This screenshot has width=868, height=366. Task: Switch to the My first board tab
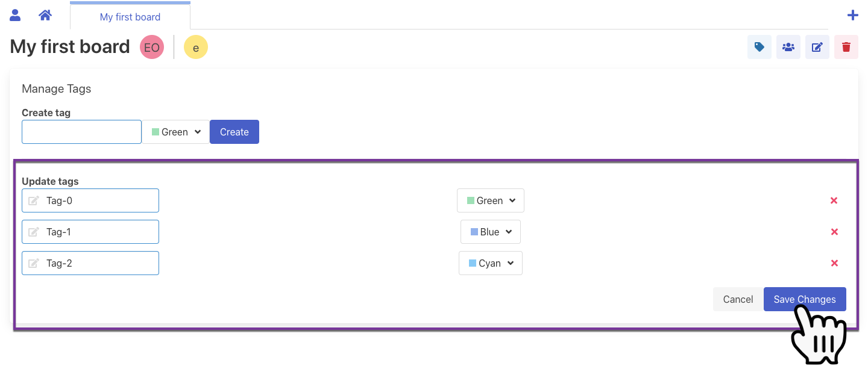[130, 17]
